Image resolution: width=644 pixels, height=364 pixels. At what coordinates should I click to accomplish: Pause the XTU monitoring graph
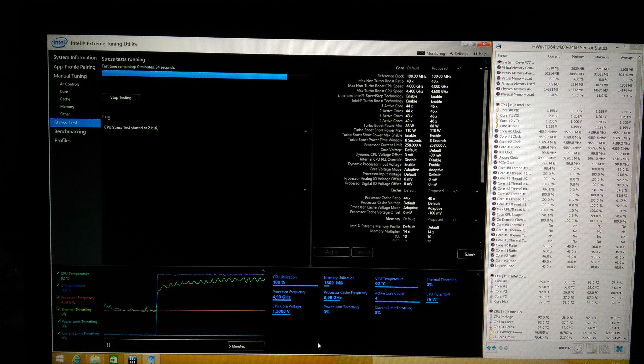108,345
